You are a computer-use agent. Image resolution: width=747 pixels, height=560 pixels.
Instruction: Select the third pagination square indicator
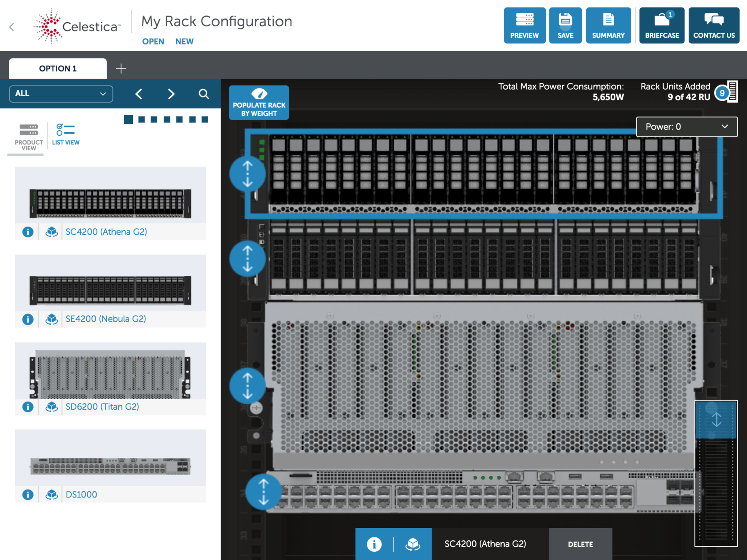tap(154, 119)
